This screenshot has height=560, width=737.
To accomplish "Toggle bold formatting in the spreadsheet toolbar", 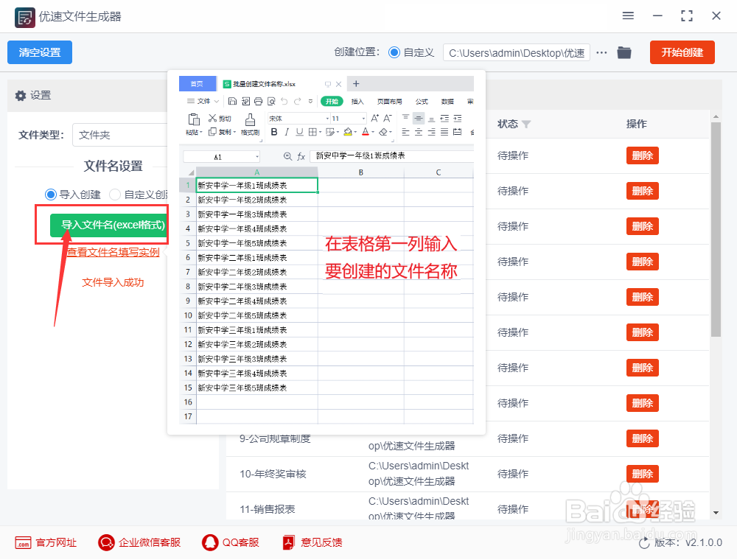I will 274,131.
